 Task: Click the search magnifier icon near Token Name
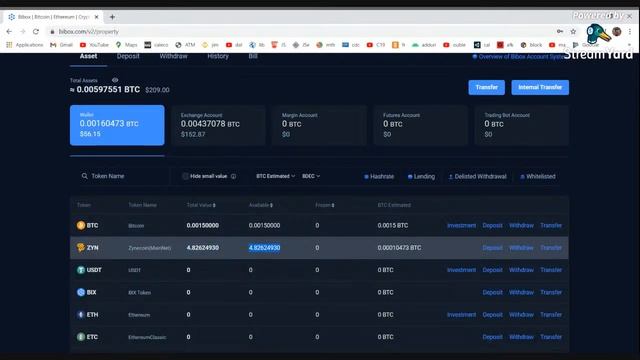pyautogui.click(x=84, y=176)
